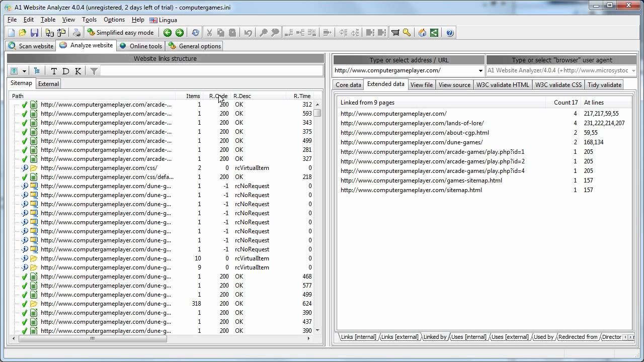Open a project file via folder icon
Screen dimensions: 644x362
coord(23,33)
